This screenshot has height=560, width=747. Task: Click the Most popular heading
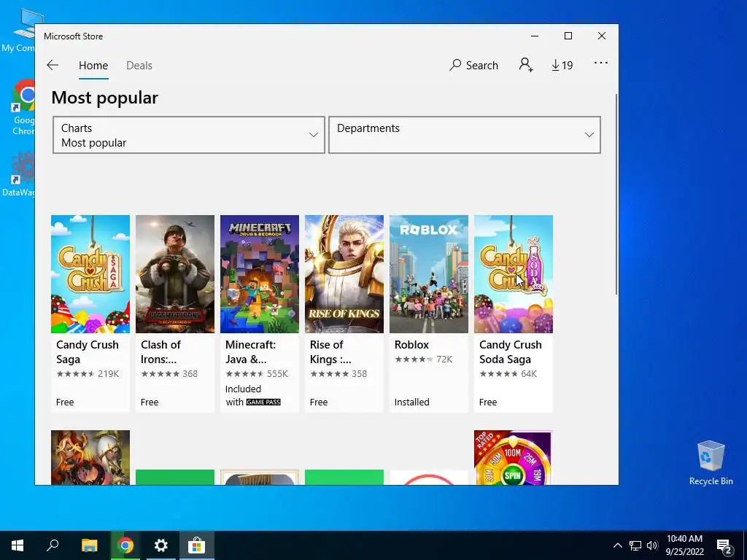pyautogui.click(x=105, y=98)
